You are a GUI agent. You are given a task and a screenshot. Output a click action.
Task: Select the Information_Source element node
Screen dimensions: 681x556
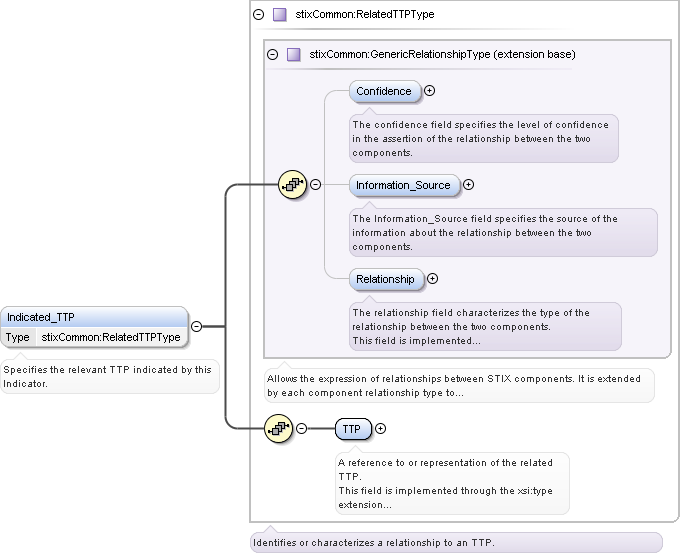[x=403, y=185]
